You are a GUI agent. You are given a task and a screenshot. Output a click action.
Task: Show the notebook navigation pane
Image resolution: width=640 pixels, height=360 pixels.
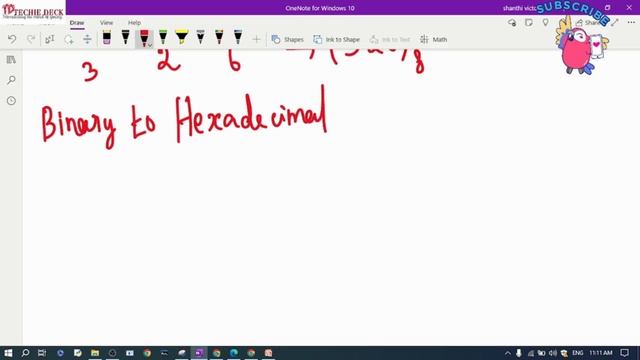pos(11,60)
